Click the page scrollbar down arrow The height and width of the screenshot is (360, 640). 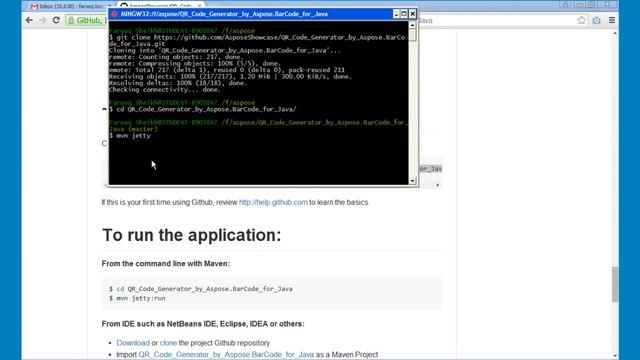pyautogui.click(x=615, y=356)
